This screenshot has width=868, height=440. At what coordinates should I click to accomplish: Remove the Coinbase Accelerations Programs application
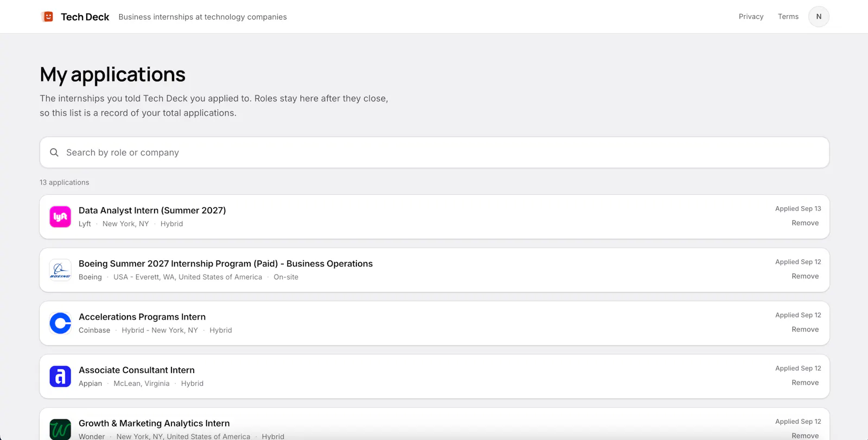coord(805,329)
